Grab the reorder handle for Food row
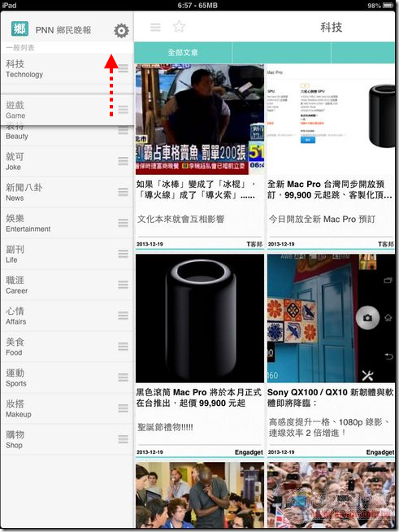399x532 pixels. pos(124,347)
